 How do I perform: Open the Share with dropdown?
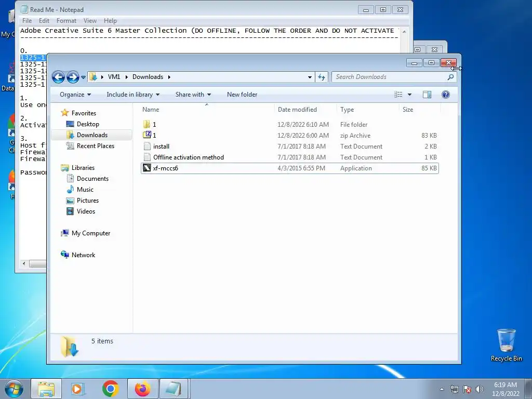pyautogui.click(x=193, y=95)
